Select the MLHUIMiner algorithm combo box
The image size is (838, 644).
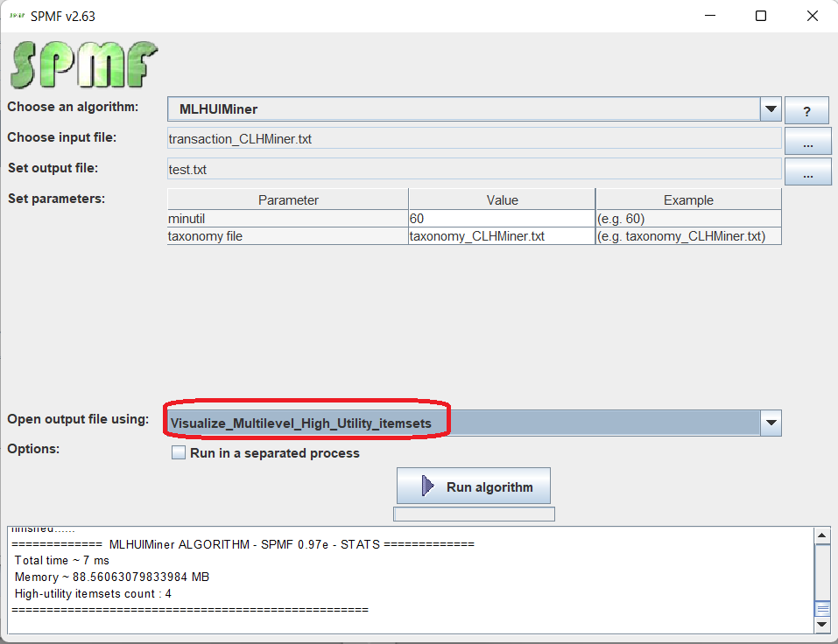pyautogui.click(x=464, y=109)
